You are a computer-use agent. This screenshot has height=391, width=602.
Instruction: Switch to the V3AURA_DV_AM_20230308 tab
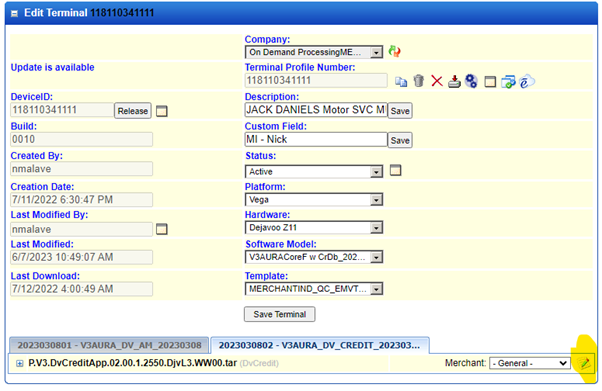tap(109, 345)
